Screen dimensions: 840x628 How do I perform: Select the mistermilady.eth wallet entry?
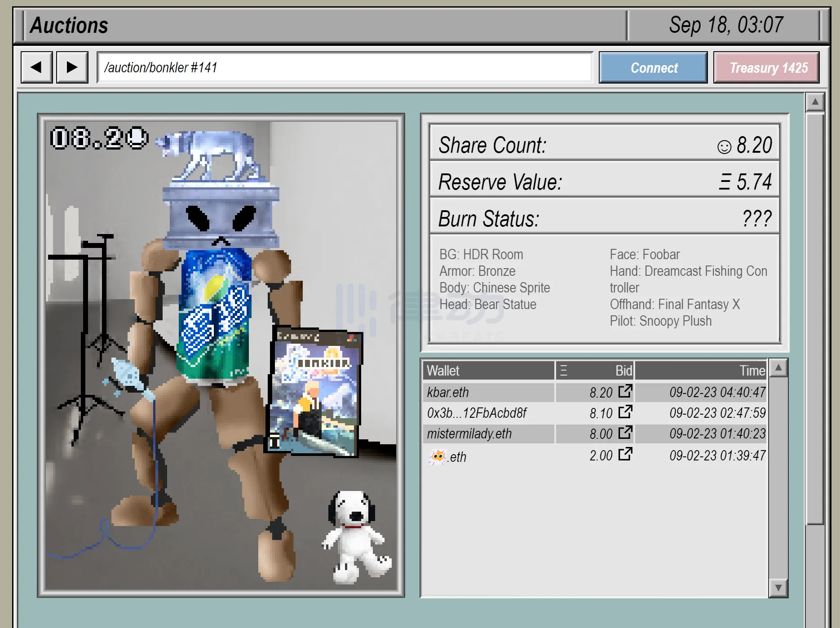(x=469, y=433)
